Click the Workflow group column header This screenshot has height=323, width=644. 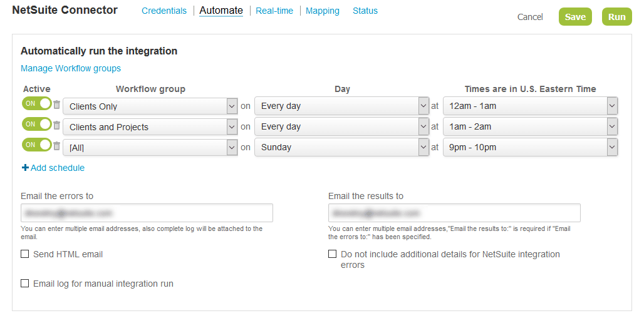click(x=150, y=89)
